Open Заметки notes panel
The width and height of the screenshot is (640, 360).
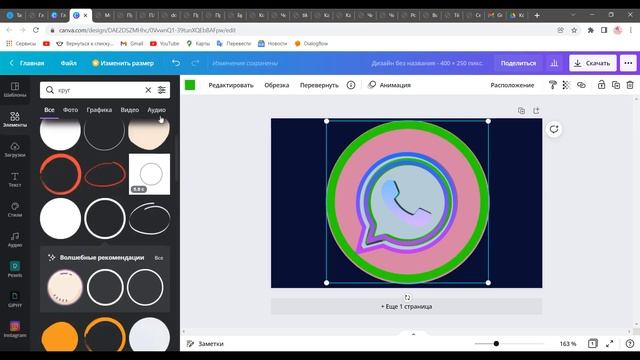point(205,344)
